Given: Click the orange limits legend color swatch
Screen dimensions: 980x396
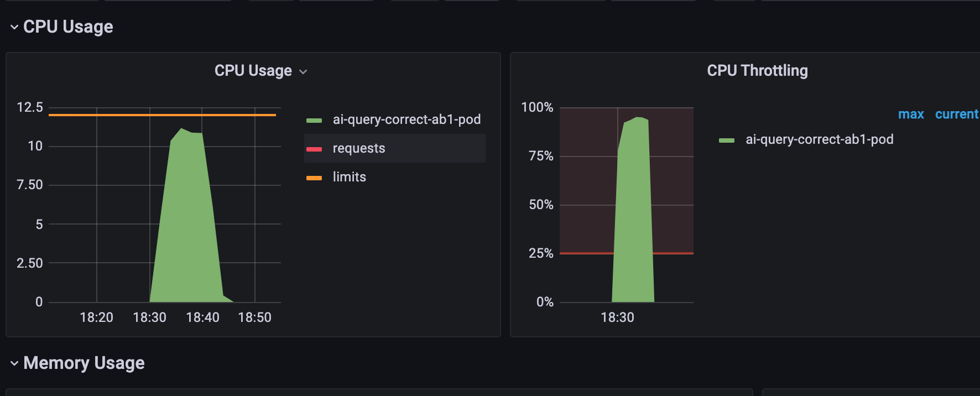Looking at the screenshot, I should 314,178.
